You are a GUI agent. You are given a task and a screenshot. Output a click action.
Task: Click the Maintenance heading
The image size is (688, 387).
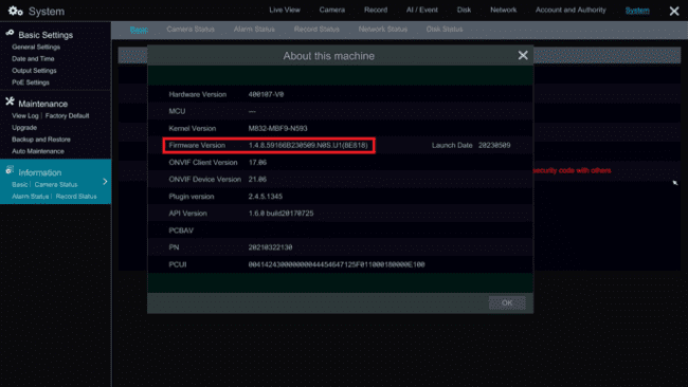pos(43,104)
